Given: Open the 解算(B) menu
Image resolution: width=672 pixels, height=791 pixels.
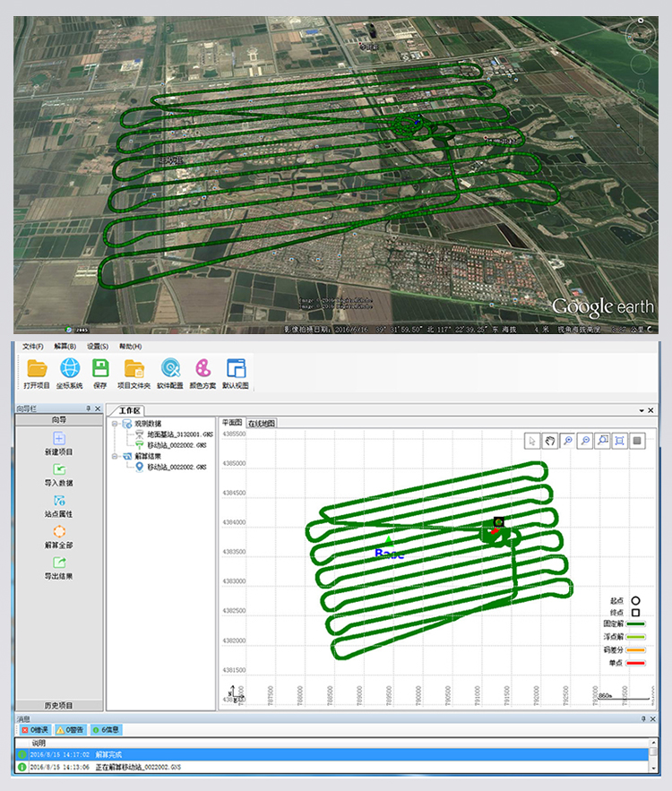Looking at the screenshot, I should [x=65, y=346].
